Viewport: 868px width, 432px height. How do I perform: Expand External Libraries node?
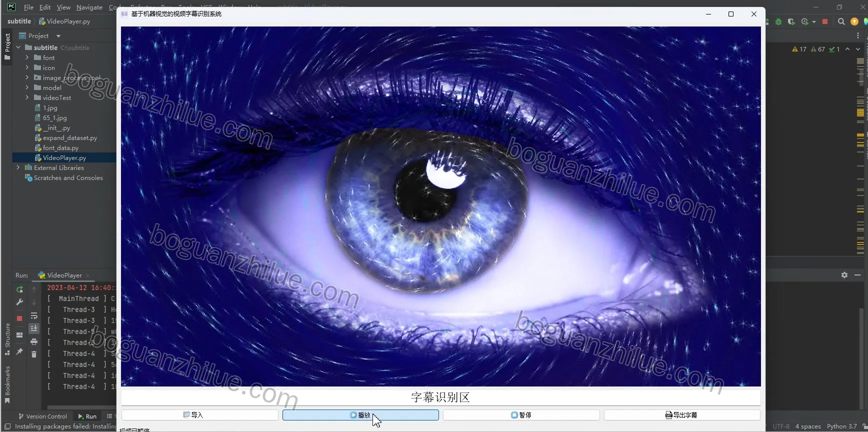pos(18,167)
